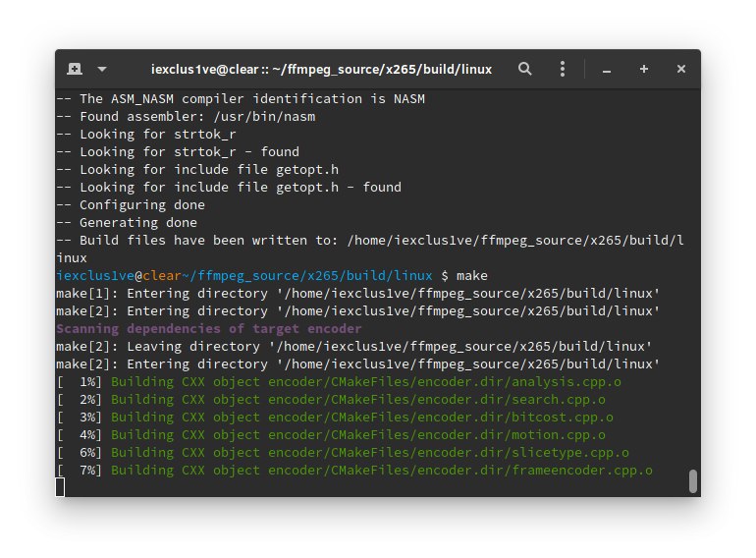The width and height of the screenshot is (756, 558).
Task: Click the terminal vertical scrollbar handle
Action: click(693, 481)
